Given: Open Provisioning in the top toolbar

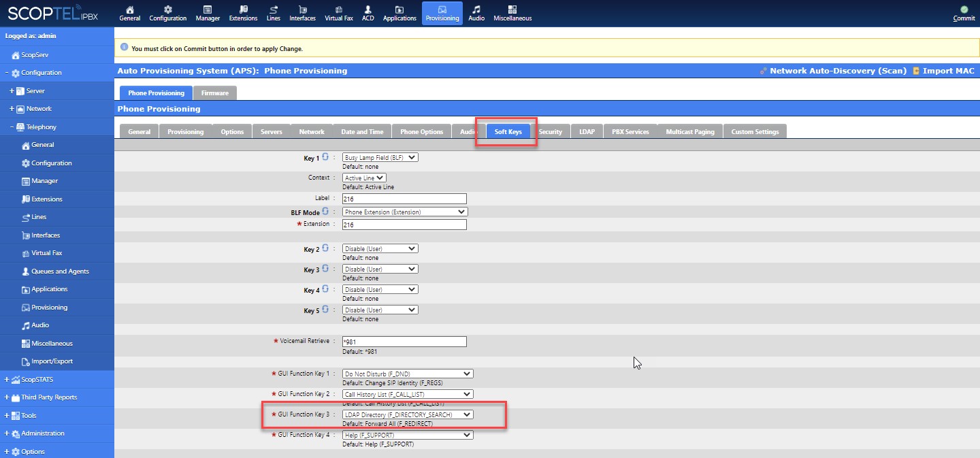Looking at the screenshot, I should [x=442, y=13].
